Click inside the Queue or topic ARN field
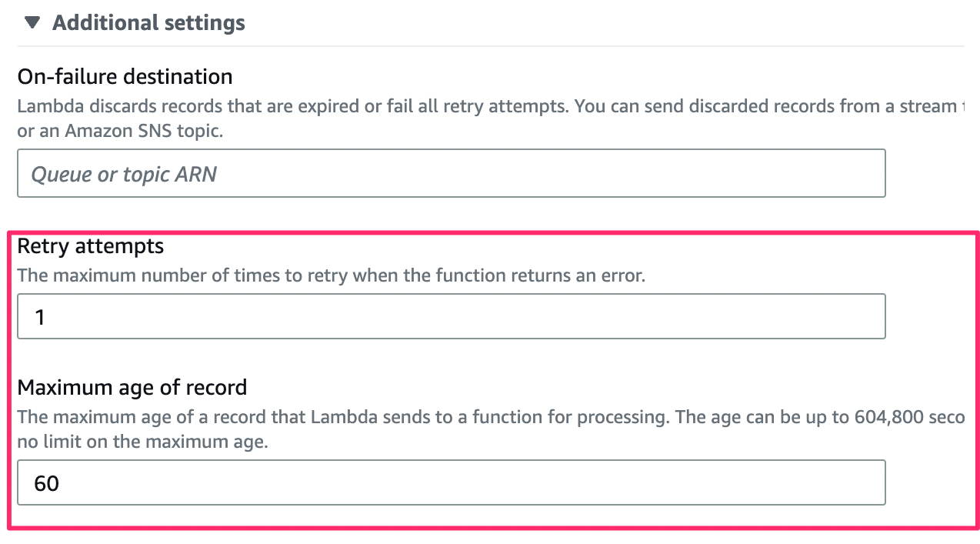 point(450,173)
